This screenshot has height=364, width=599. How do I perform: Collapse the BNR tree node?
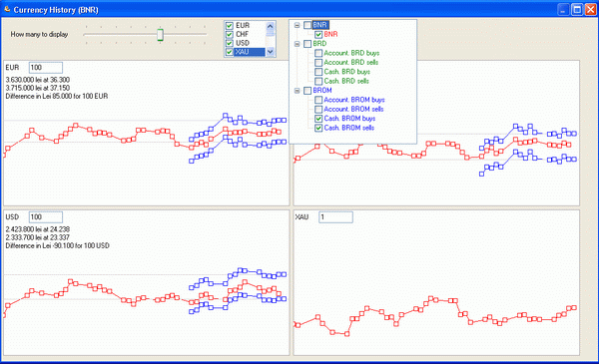click(297, 25)
